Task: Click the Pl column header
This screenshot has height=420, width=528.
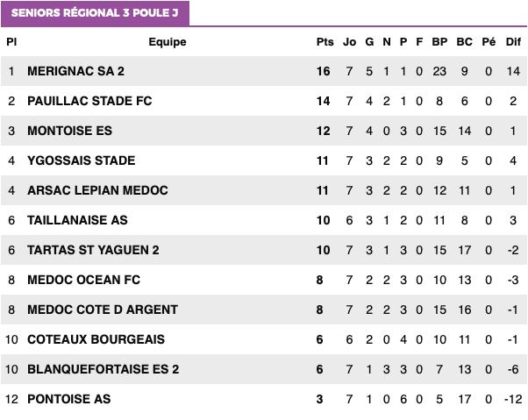Action: tap(11, 42)
